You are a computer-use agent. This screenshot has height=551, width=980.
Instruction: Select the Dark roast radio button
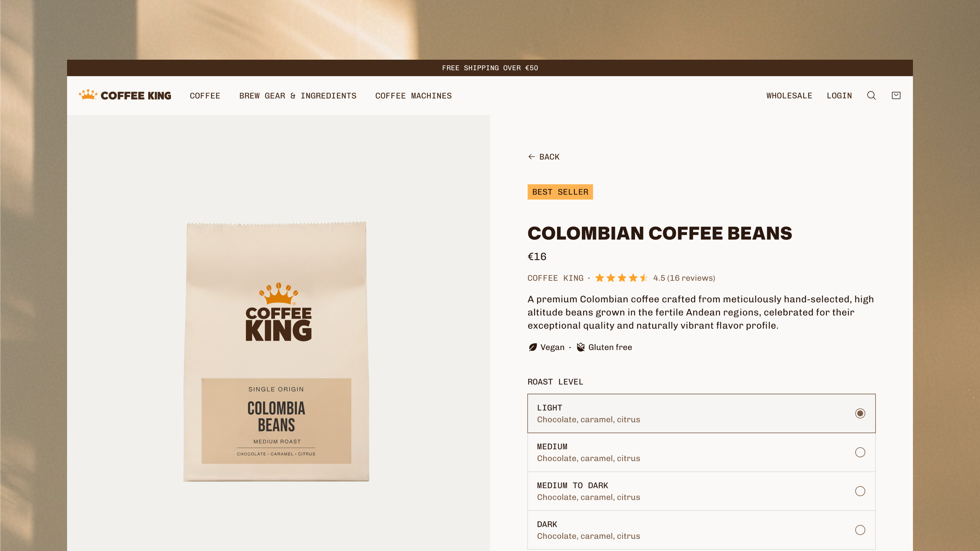(x=860, y=530)
